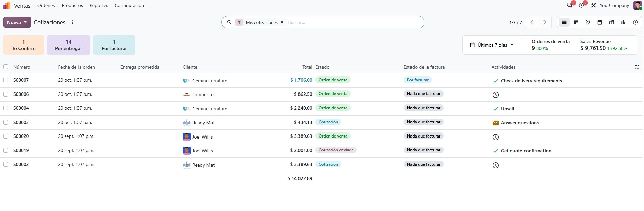The height and width of the screenshot is (211, 644).
Task: Switch to pivot table view
Action: 612,22
